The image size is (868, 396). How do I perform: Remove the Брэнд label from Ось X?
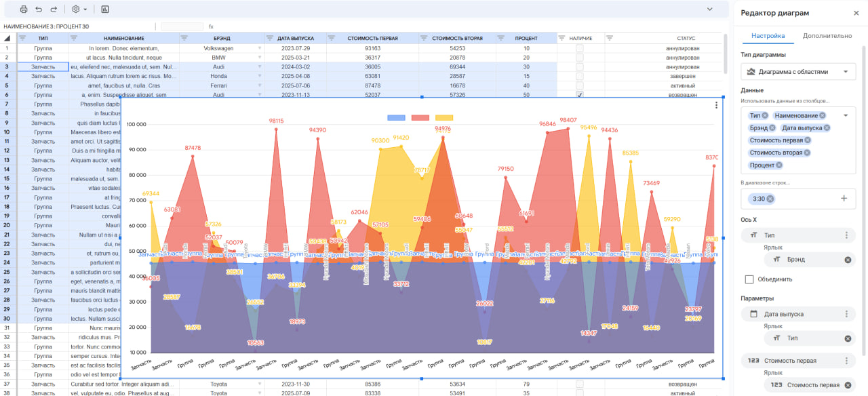pyautogui.click(x=848, y=260)
